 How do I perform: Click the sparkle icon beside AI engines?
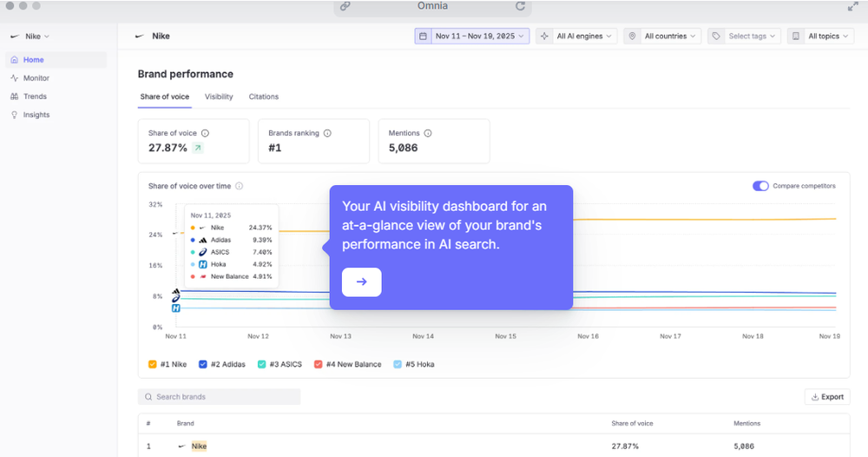point(545,36)
